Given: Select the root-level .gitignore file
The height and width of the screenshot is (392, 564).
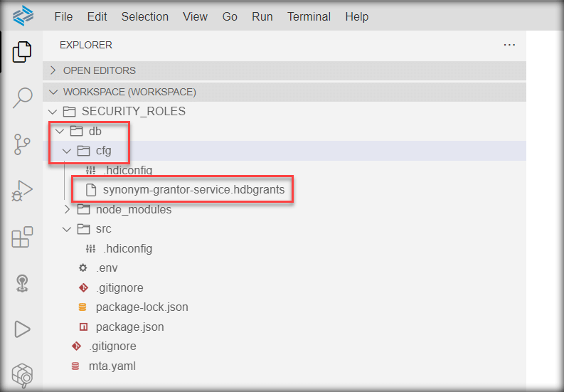Looking at the screenshot, I should coord(112,346).
